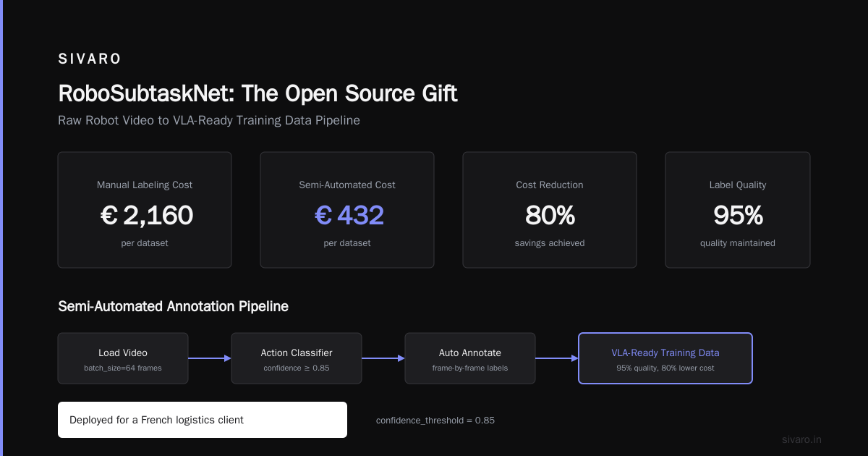868x456 pixels.
Task: Click the frame-by-frame labels text
Action: 470,368
